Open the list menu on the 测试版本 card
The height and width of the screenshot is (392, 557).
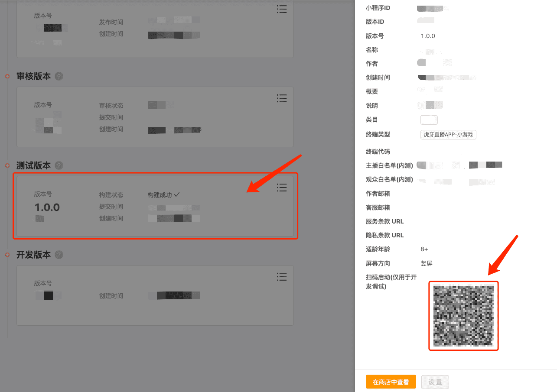(x=282, y=187)
